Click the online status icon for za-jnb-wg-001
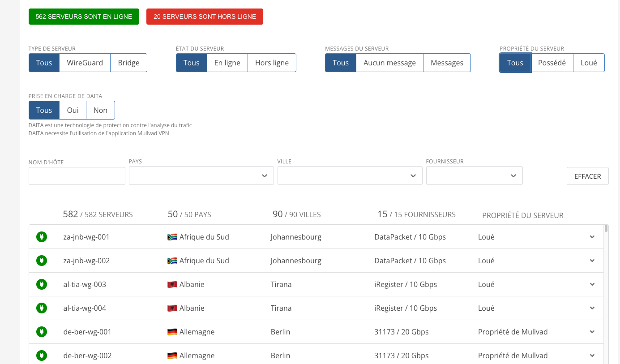 42,237
